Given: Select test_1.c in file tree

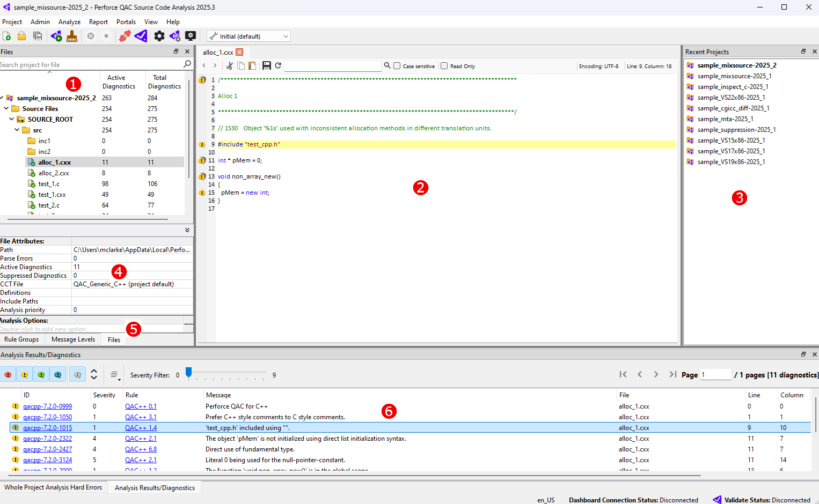Looking at the screenshot, I should pyautogui.click(x=49, y=184).
